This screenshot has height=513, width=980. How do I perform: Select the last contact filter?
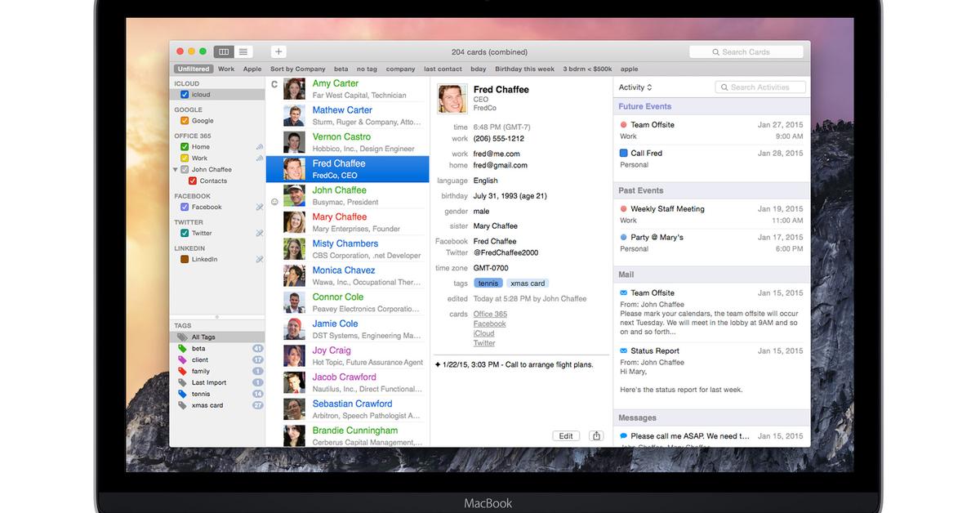click(x=443, y=69)
